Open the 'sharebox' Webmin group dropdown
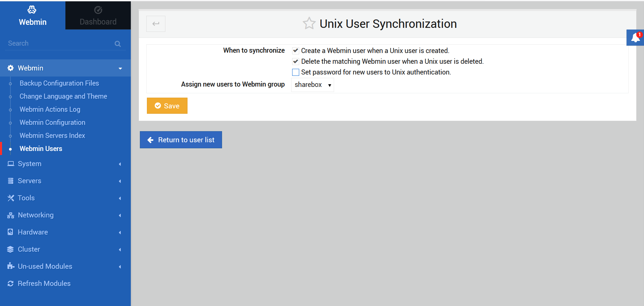 click(x=312, y=85)
